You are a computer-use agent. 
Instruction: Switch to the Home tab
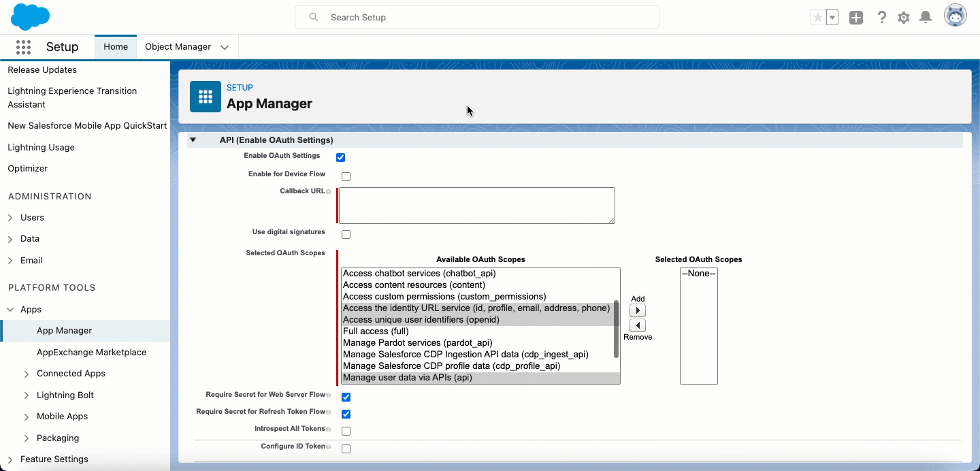(x=116, y=47)
